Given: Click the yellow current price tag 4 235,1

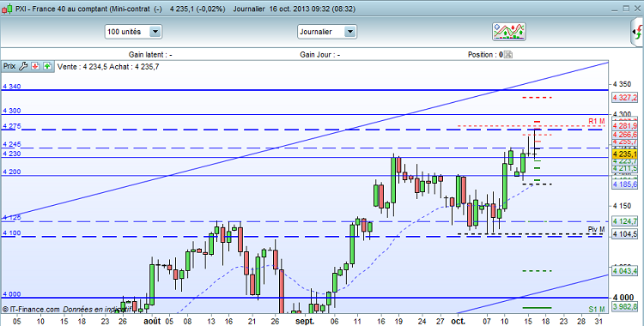Looking at the screenshot, I should (625, 154).
